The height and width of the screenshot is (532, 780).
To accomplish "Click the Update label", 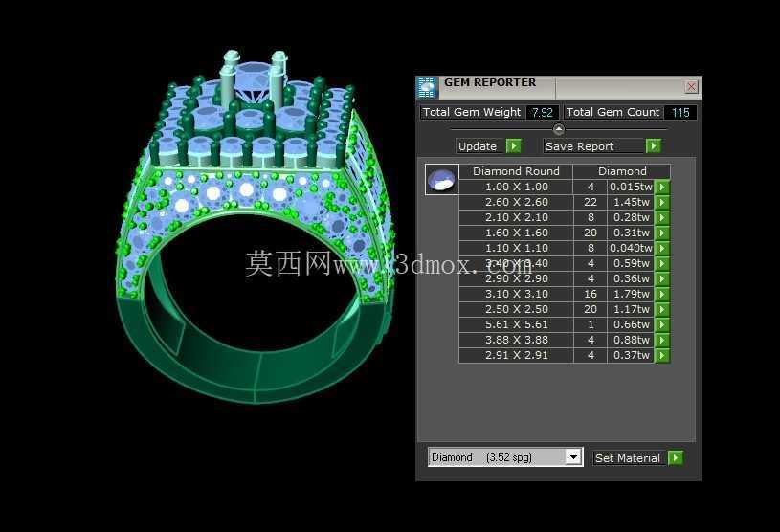I will pos(477,146).
